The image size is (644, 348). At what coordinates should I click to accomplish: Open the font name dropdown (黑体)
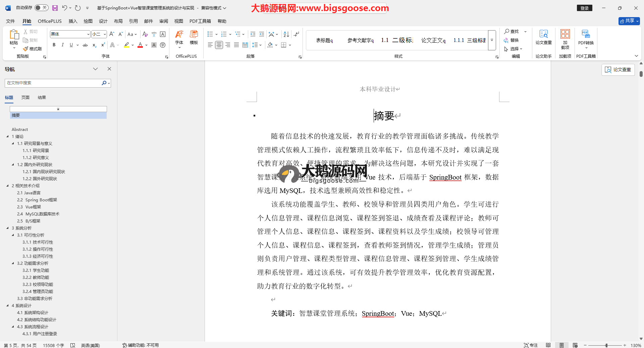coord(88,34)
